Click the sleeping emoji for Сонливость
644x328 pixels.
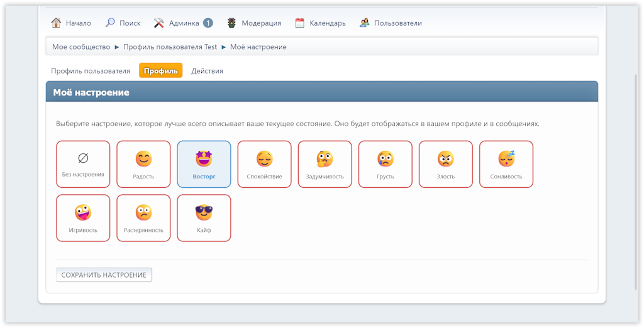(506, 158)
